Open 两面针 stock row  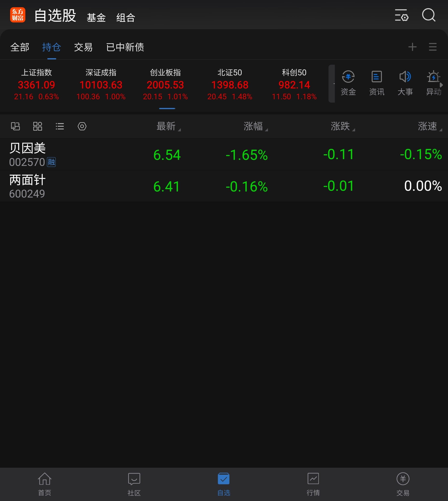pyautogui.click(x=224, y=186)
